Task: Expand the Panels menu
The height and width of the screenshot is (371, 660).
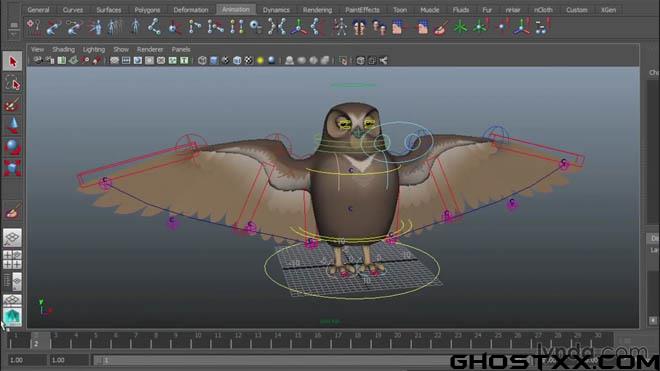Action: point(181,49)
